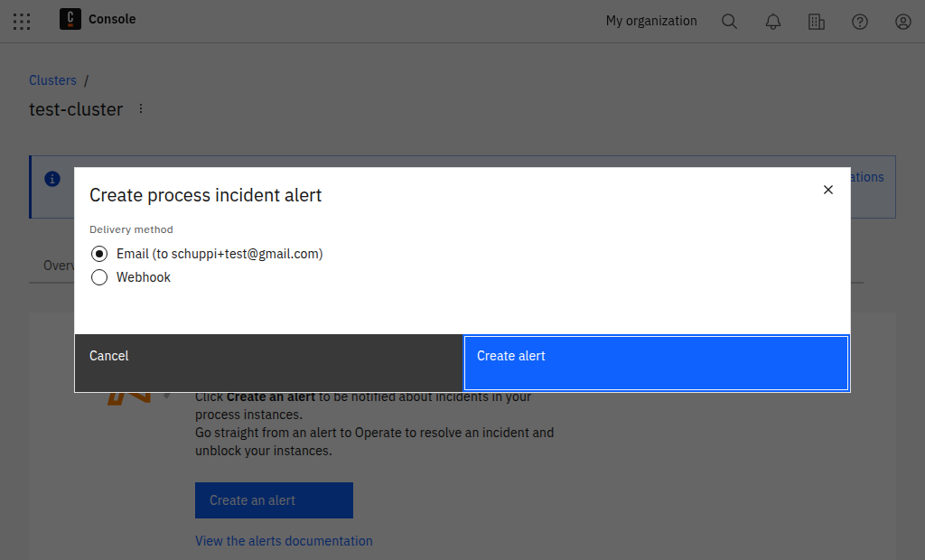Click the Create alert button
Image resolution: width=925 pixels, height=560 pixels.
click(656, 362)
